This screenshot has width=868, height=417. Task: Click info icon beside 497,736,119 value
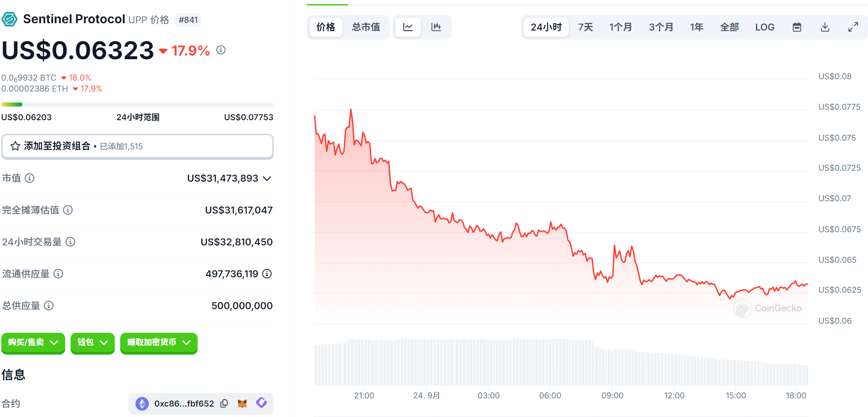[x=267, y=274]
